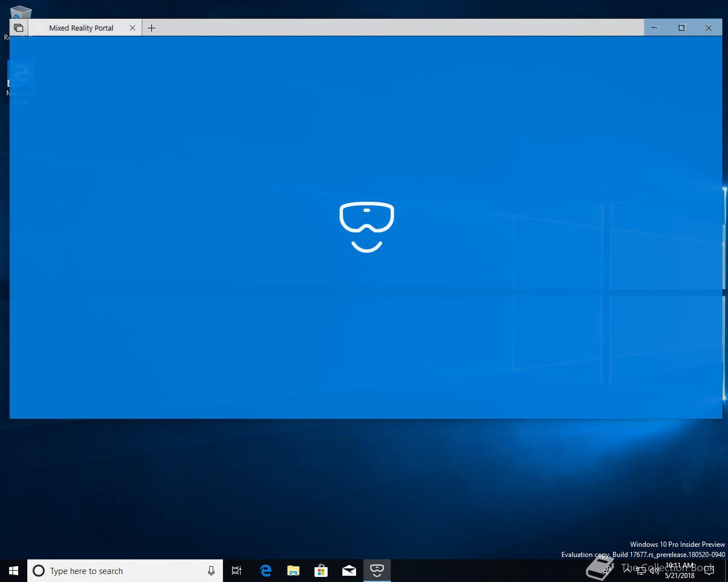Open the clock showing 10:11 AM
Viewport: 728px width, 582px height.
680,571
